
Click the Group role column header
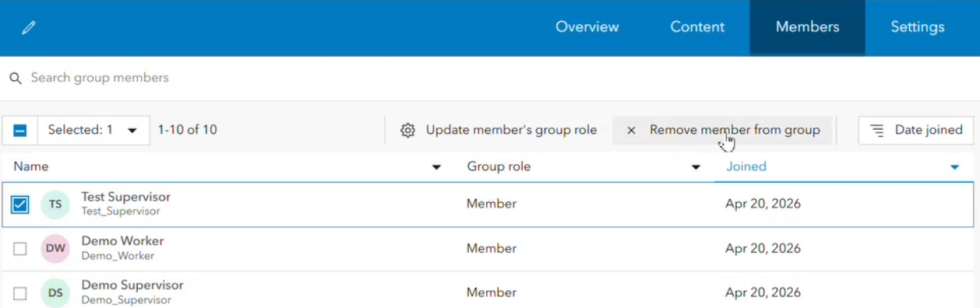pos(499,166)
